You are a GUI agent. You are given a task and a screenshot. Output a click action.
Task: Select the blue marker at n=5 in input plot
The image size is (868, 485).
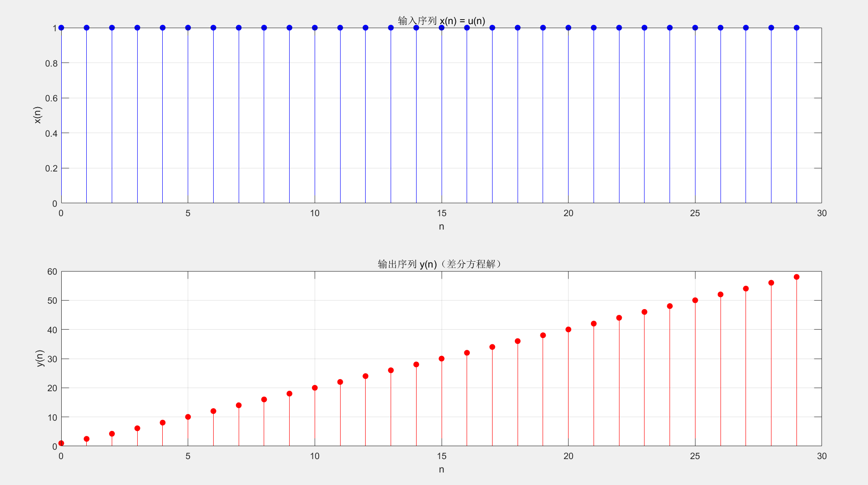click(188, 28)
